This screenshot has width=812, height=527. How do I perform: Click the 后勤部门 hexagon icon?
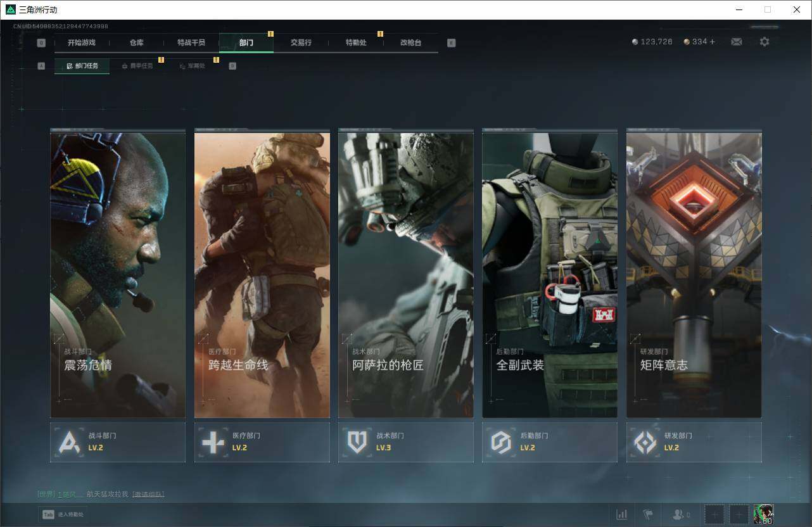[501, 442]
